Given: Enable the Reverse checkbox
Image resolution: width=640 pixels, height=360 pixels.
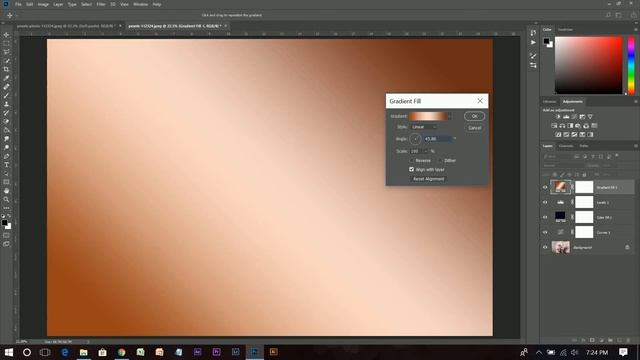Looking at the screenshot, I should click(x=412, y=161).
